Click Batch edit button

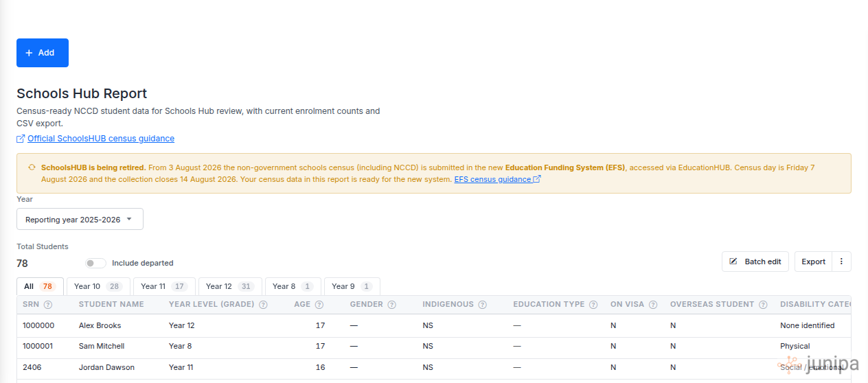pos(755,262)
